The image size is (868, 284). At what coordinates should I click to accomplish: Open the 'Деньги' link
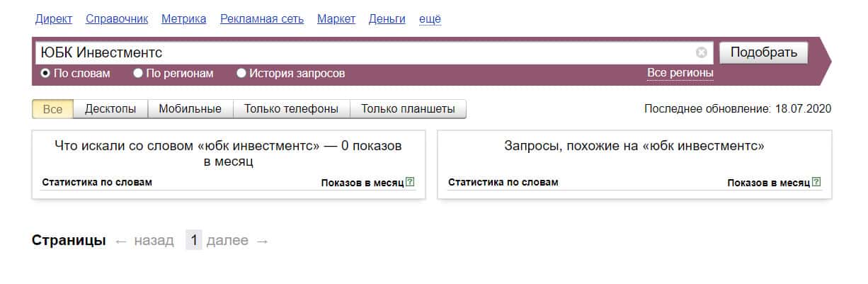(x=387, y=19)
